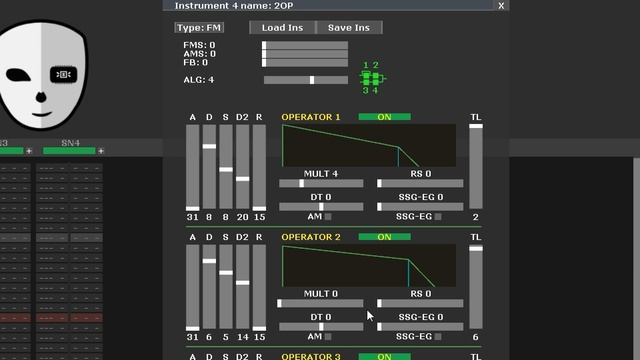Enable SSG-EG checkbox for Operator 1
This screenshot has height=360, width=640.
pos(438,217)
